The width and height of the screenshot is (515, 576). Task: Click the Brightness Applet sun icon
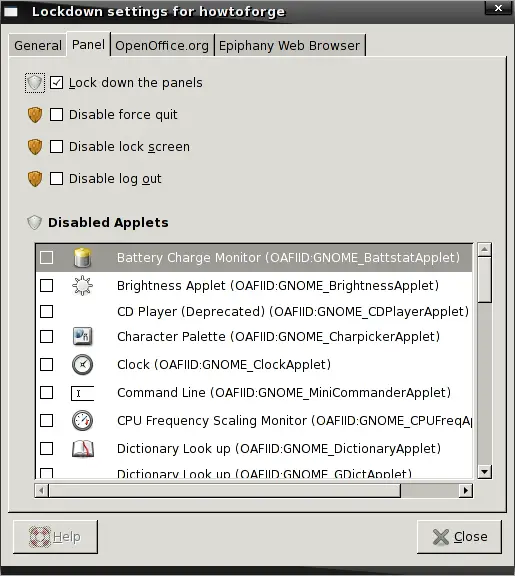(82, 285)
